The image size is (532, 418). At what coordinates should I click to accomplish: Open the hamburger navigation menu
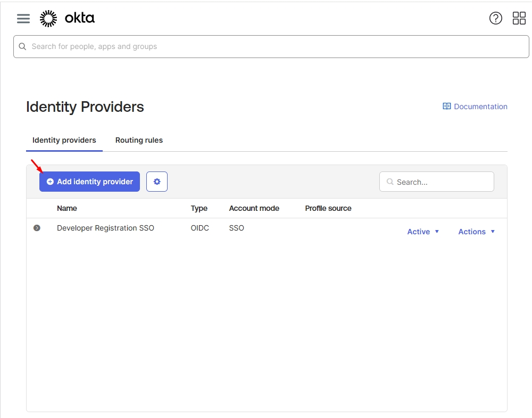point(23,19)
